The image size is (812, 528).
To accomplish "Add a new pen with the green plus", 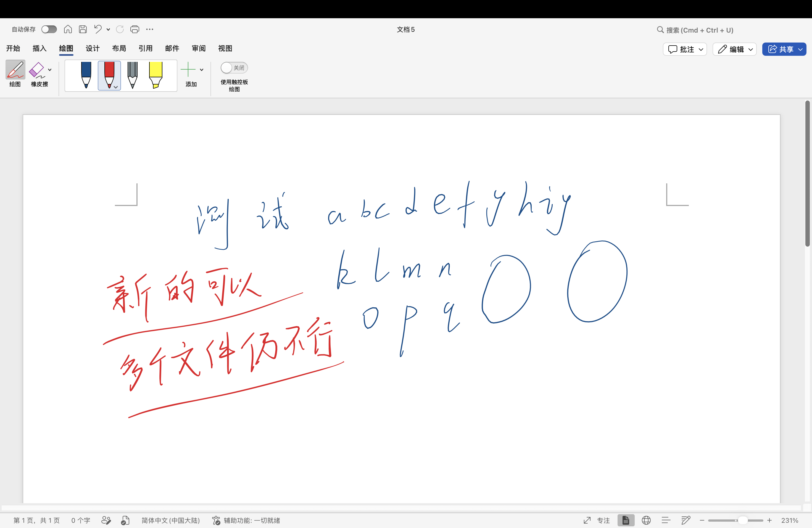I will [x=188, y=70].
